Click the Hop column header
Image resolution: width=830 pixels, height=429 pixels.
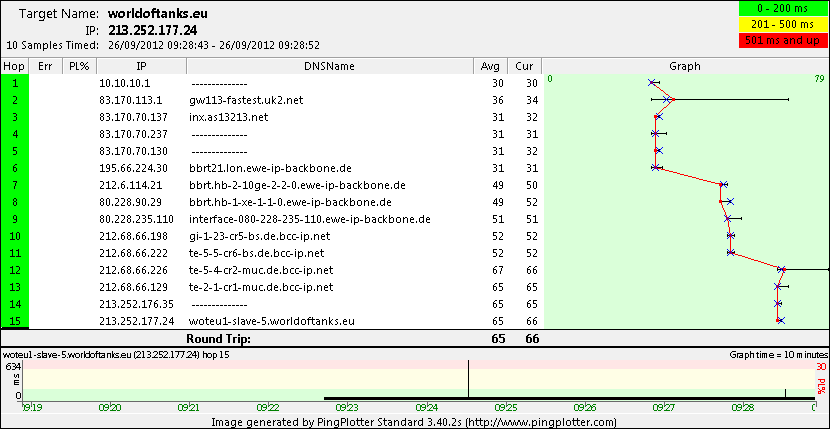coord(14,66)
